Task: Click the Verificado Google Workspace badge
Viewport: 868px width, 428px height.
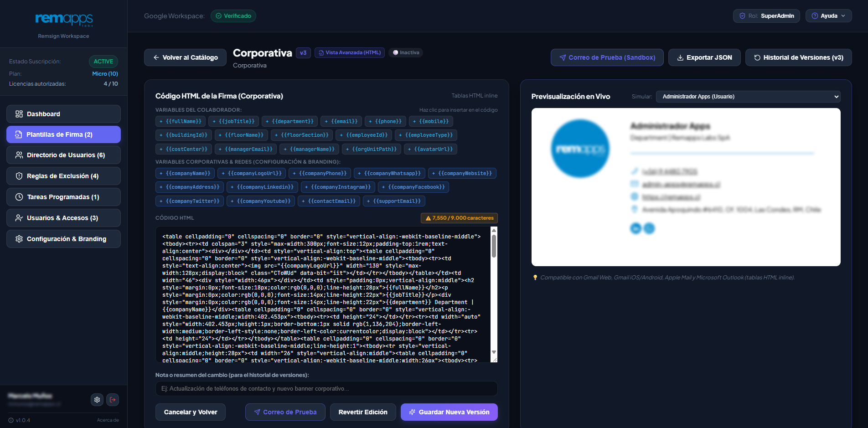Action: click(233, 16)
